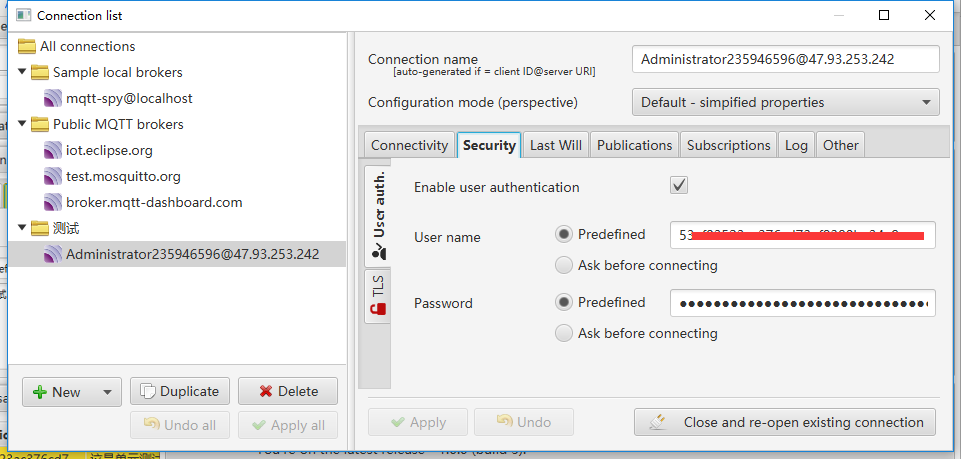Collapse the Public MQTT brokers folder

tap(23, 124)
